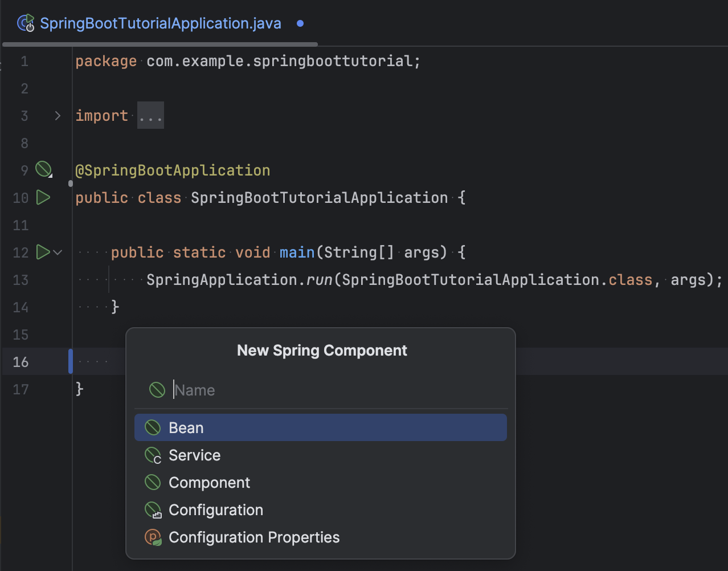Click the Bean option's Spring icon

(x=153, y=427)
